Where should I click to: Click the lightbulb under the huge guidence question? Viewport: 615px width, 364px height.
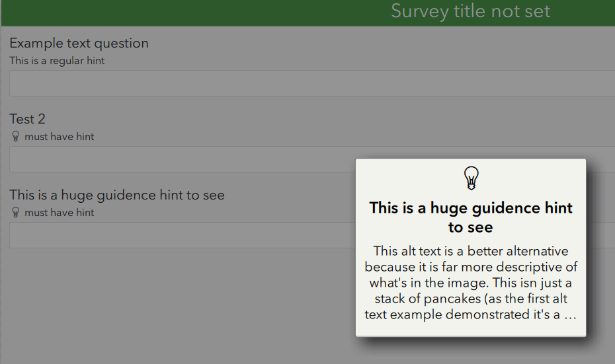[16, 213]
